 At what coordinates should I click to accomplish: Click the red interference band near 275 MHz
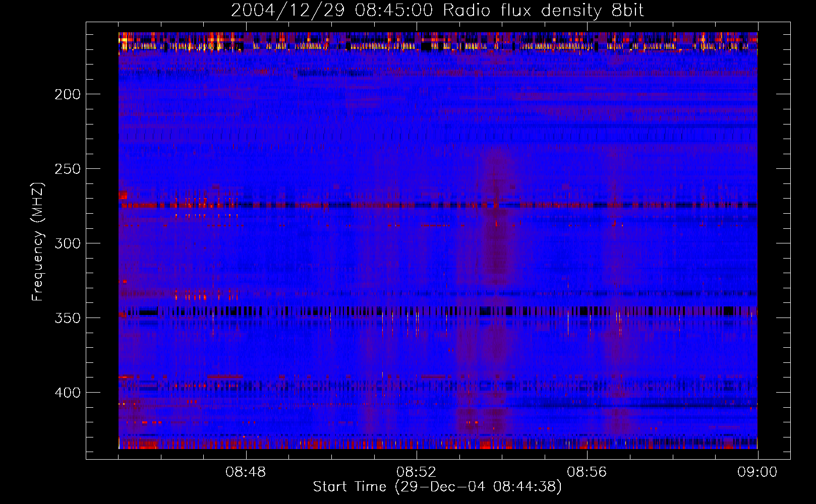pyautogui.click(x=438, y=205)
